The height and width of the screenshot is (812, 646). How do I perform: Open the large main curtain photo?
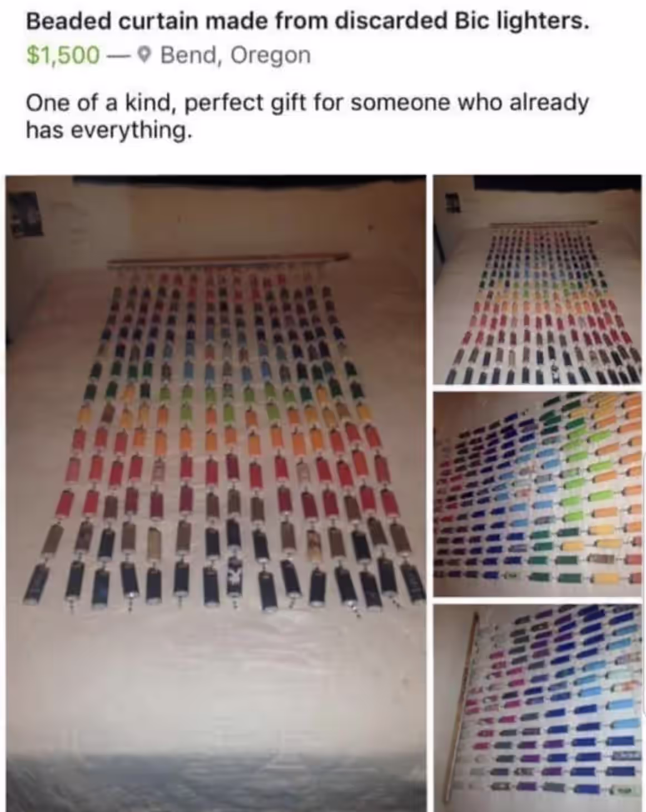[216, 493]
